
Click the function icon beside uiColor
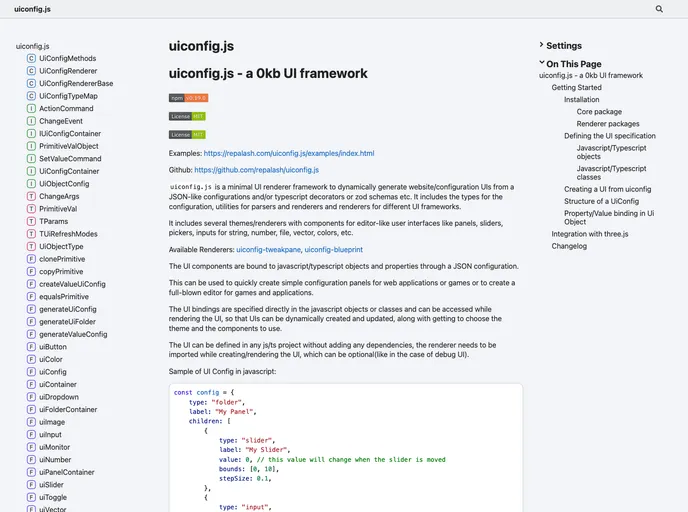point(31,359)
